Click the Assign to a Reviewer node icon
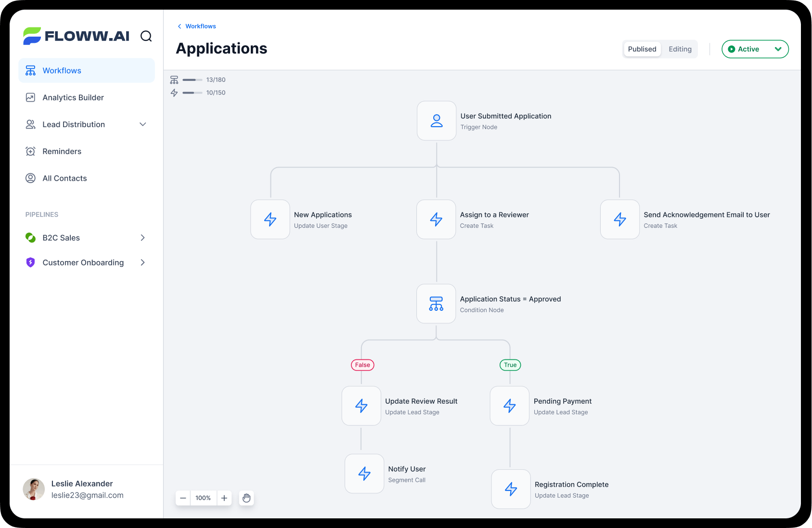This screenshot has height=528, width=812. pyautogui.click(x=436, y=220)
